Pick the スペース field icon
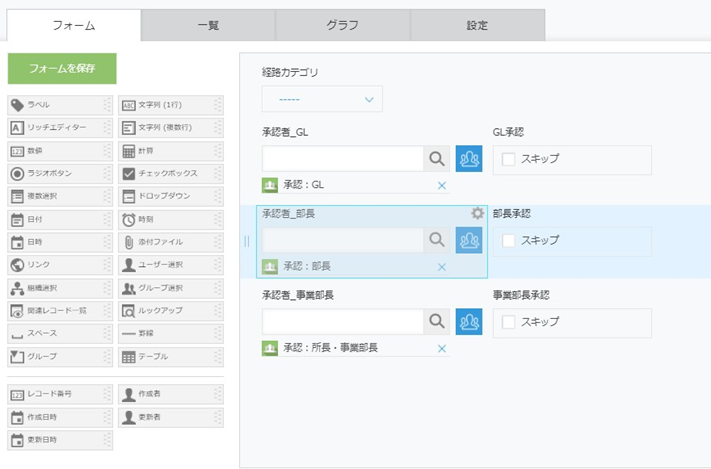The height and width of the screenshot is (469, 711). [17, 336]
